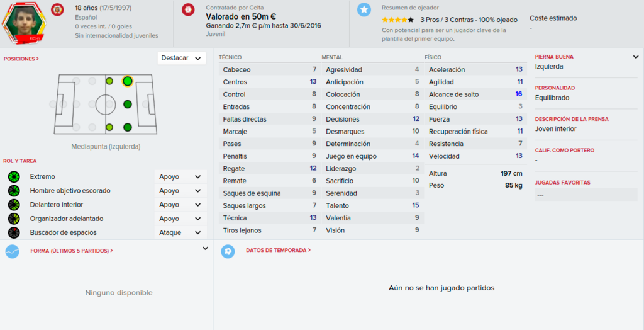
Task: Click the season data football icon
Action: pos(228,251)
